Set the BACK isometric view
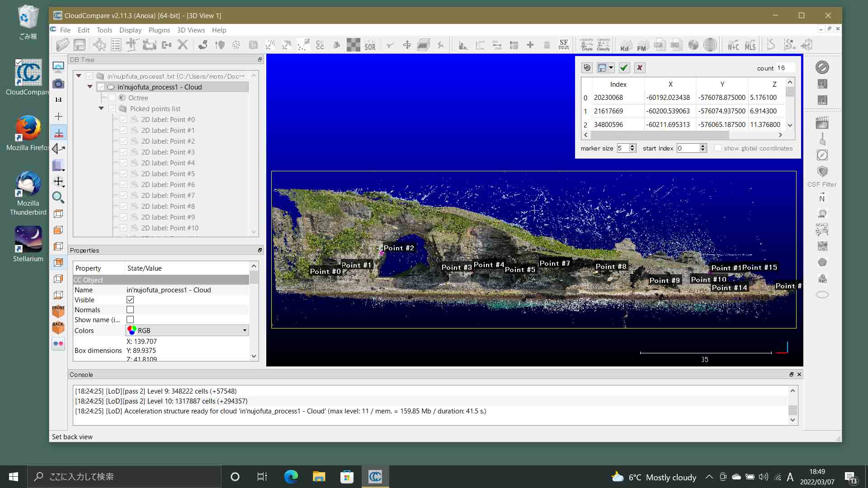 pos(58,327)
